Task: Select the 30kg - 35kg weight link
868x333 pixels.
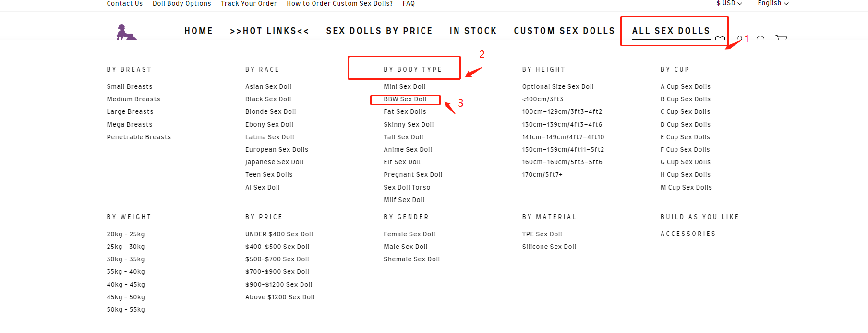Action: click(126, 259)
